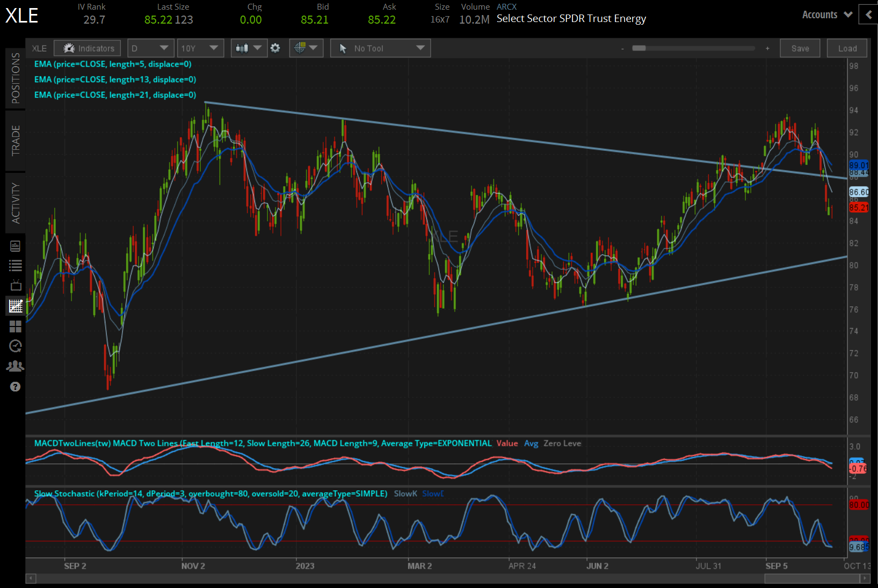Click the zoom slider handle
The height and width of the screenshot is (588, 878).
[638, 48]
